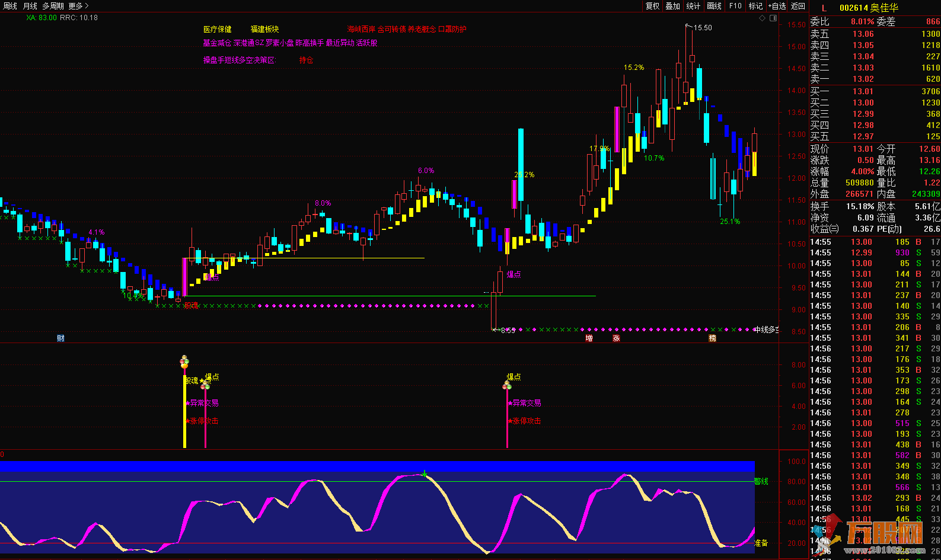Click the 榜 marker on the chart bottom
This screenshot has width=941, height=560.
[712, 338]
